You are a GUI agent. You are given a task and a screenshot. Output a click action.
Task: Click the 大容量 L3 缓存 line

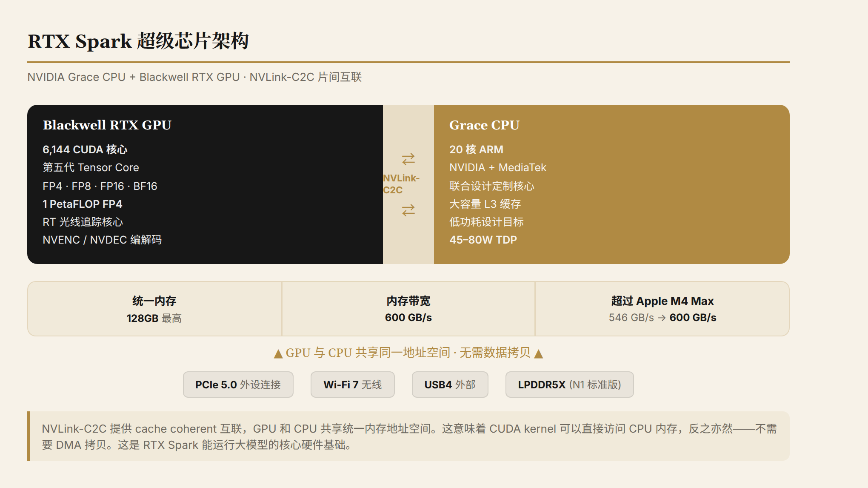tap(485, 204)
